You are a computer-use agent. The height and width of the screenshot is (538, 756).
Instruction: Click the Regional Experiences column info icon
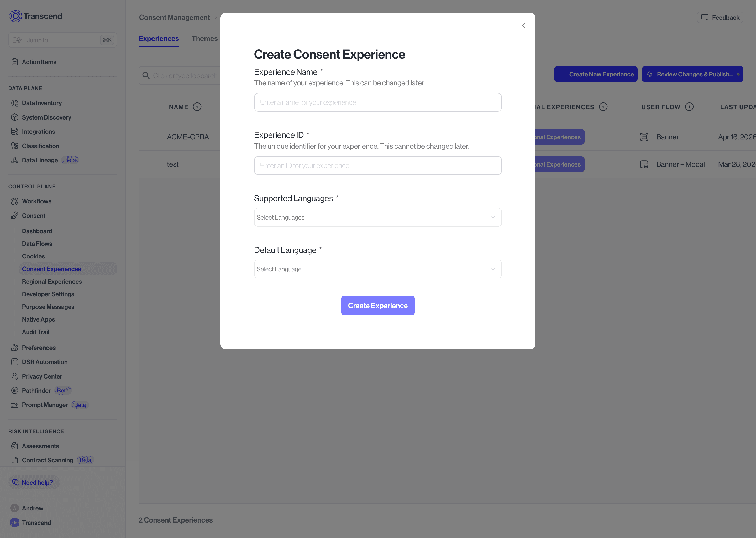coord(603,107)
